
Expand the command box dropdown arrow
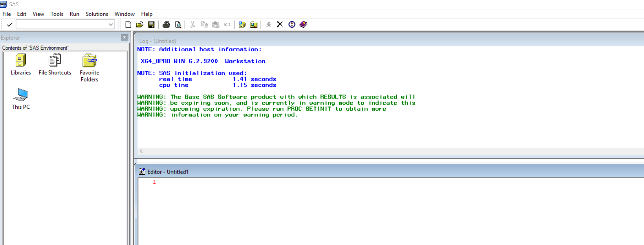click(x=111, y=25)
